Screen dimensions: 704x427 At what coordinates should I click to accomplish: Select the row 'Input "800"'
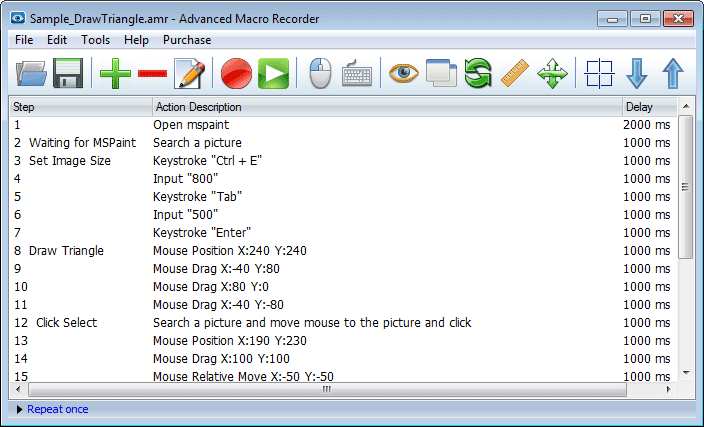pos(343,179)
